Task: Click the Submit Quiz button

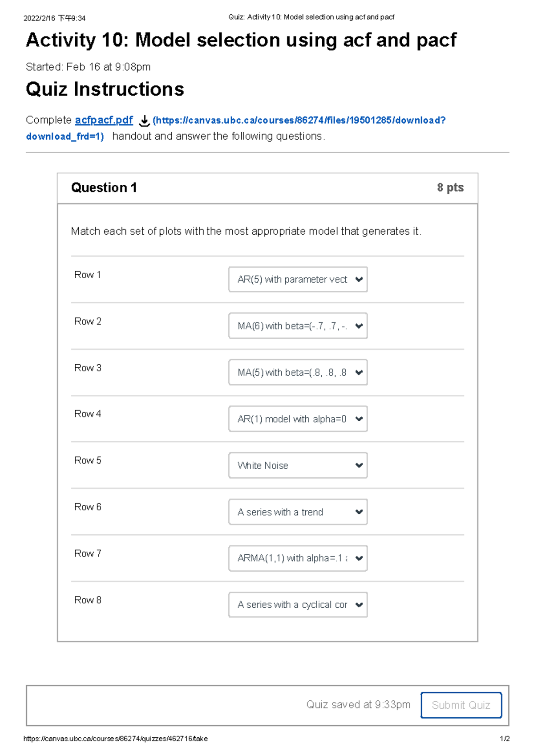Action: pyautogui.click(x=461, y=705)
